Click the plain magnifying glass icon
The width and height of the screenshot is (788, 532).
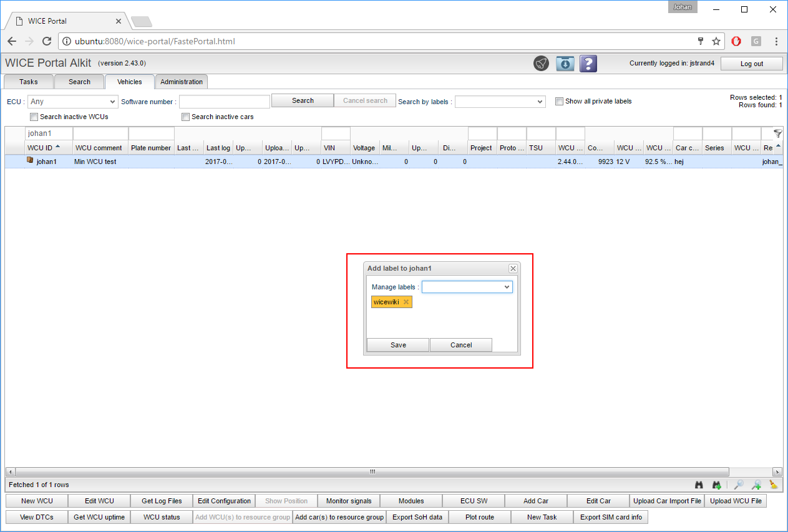(739, 485)
